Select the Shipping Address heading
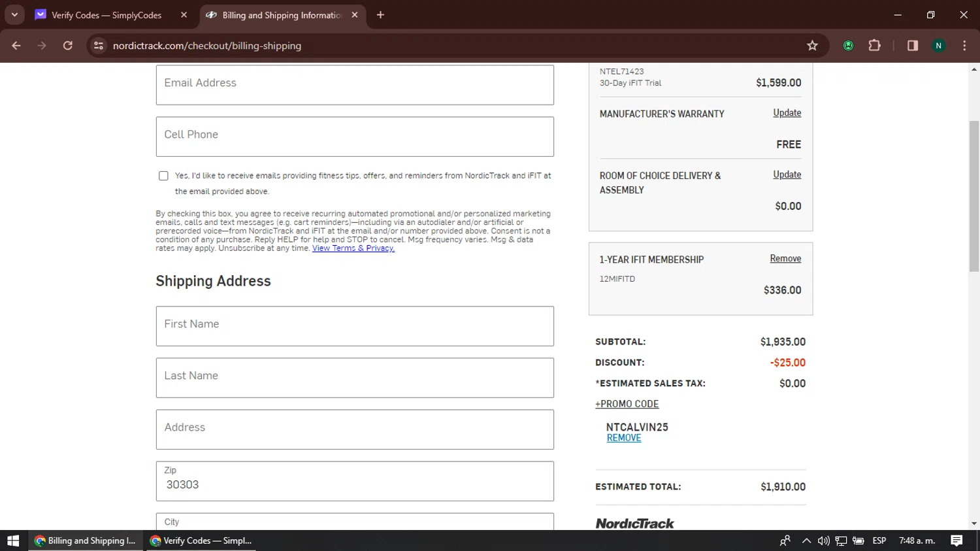Image resolution: width=980 pixels, height=551 pixels. (213, 281)
